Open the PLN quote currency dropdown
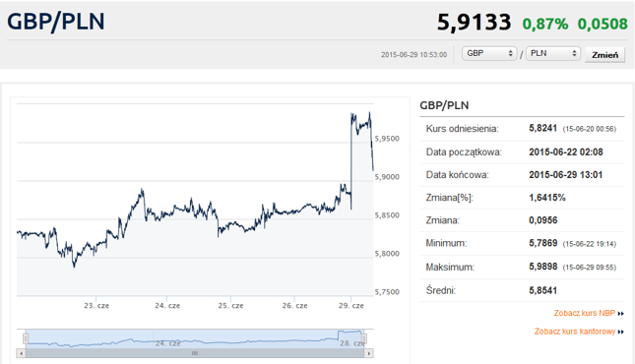Image resolution: width=635 pixels, height=364 pixels. [553, 53]
